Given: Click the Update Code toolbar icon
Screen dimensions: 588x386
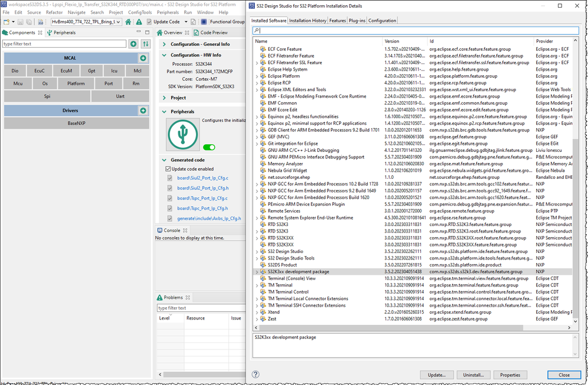Looking at the screenshot, I should (148, 22).
